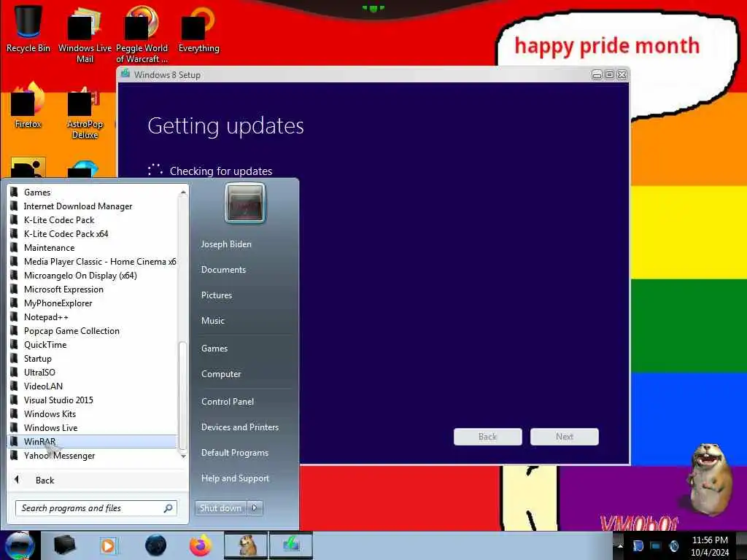
Task: Open Help and Support
Action: point(235,478)
